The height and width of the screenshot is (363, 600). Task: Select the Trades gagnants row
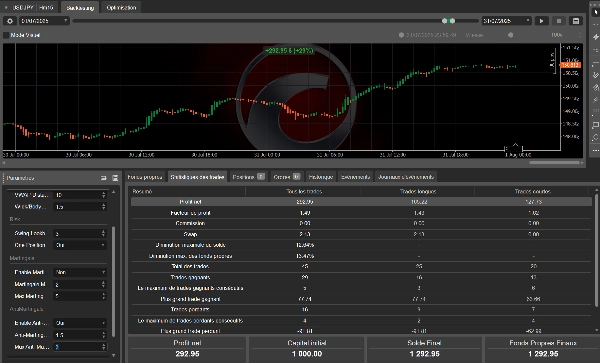(x=361, y=277)
